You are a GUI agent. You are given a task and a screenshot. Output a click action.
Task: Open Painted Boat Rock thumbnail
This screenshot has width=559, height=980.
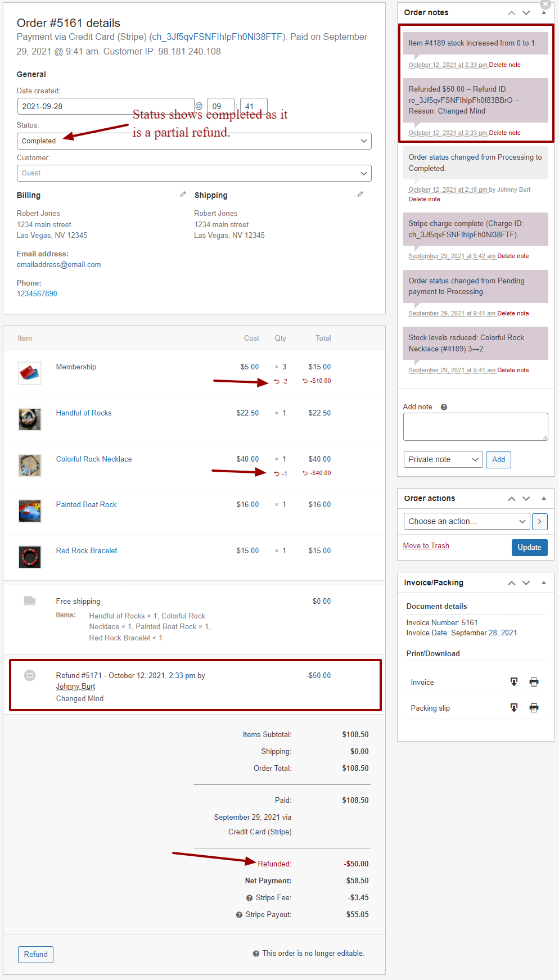pos(30,511)
